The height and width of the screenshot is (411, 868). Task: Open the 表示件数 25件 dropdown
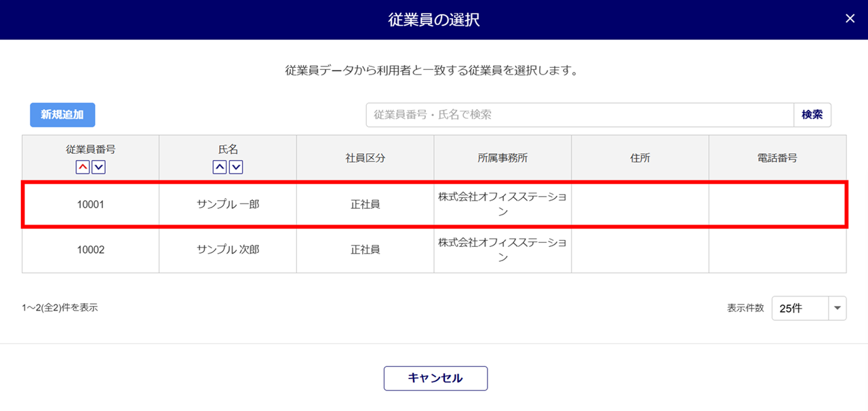[800, 308]
